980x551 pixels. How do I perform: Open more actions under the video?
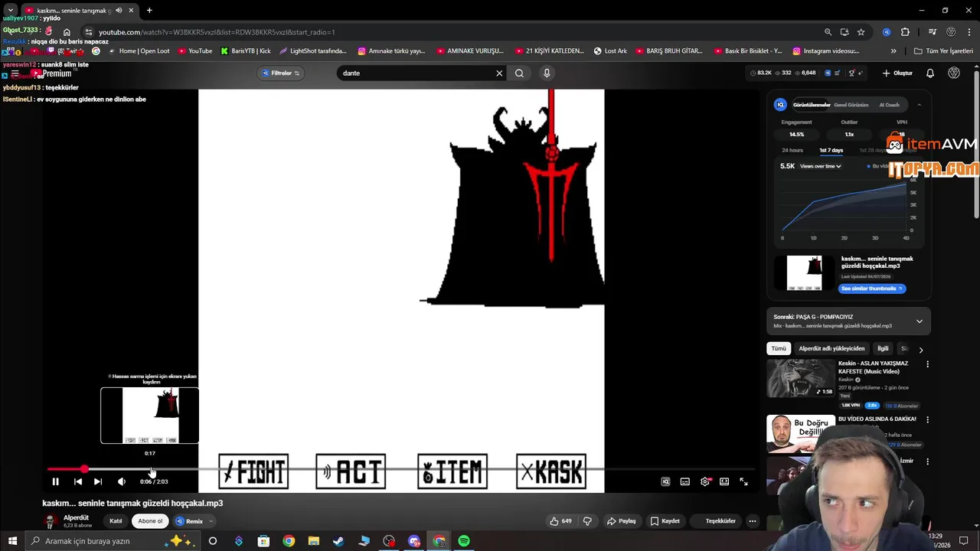point(752,521)
